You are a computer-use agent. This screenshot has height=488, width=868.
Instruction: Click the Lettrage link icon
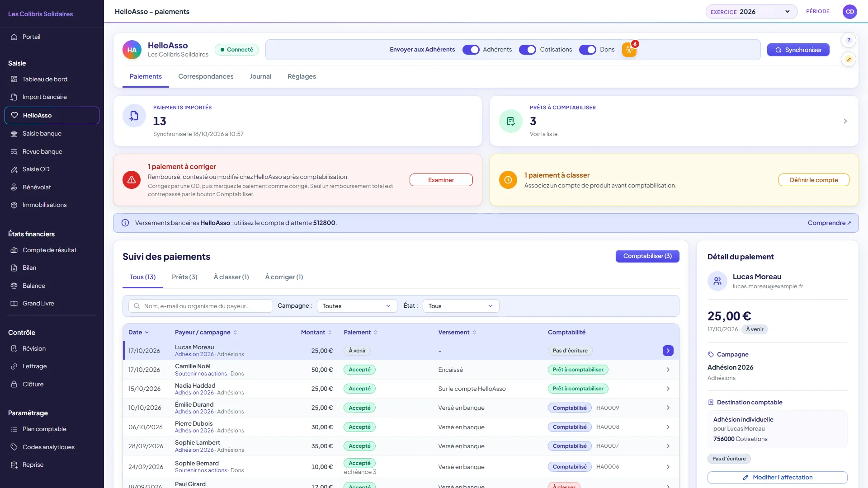14,366
